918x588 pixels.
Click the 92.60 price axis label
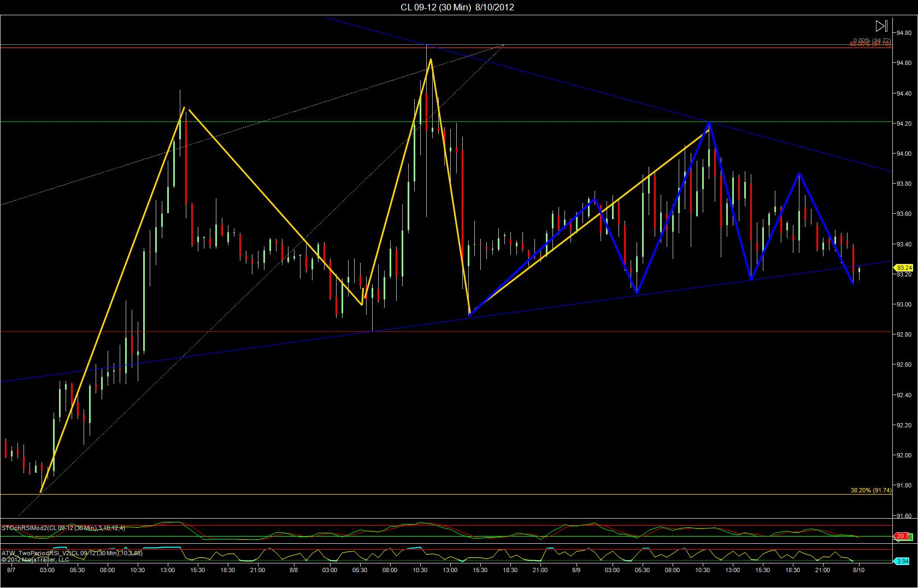pos(904,364)
